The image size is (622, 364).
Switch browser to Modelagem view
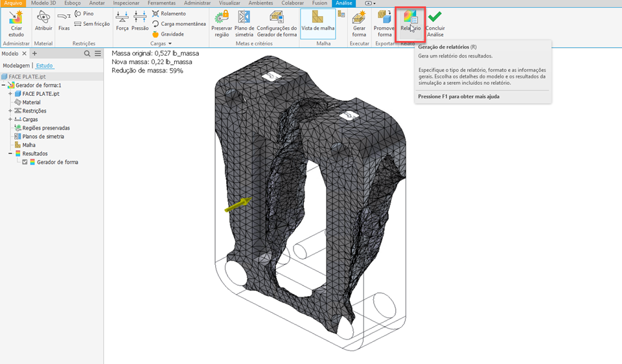(x=16, y=65)
